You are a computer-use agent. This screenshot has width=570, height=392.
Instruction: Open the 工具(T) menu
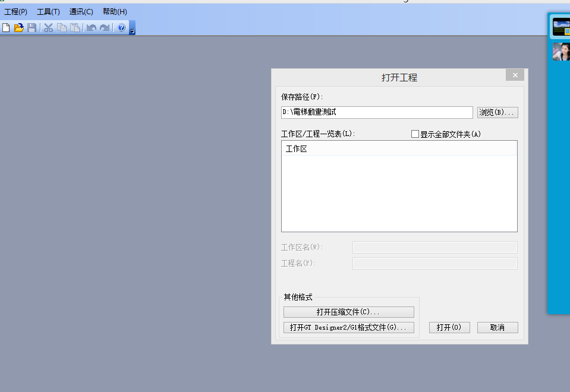(48, 12)
